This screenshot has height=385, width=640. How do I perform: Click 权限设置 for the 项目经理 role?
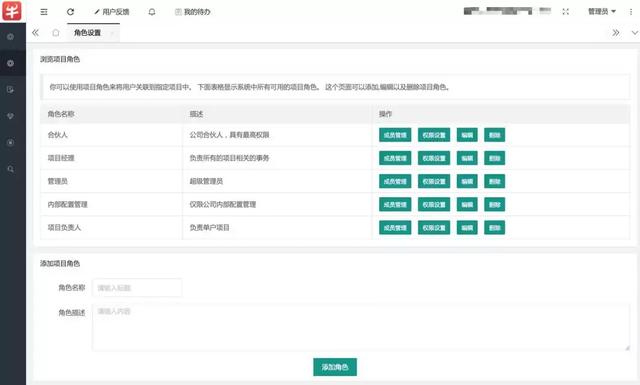434,158
